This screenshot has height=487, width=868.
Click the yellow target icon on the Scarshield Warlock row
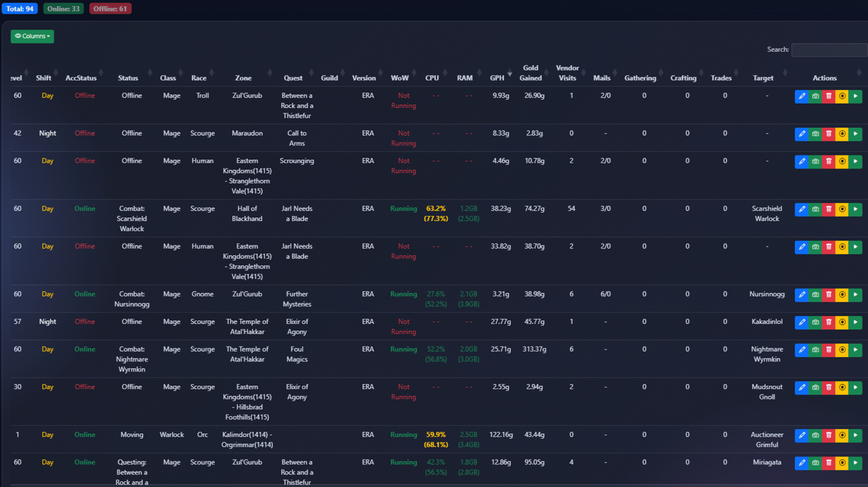842,209
